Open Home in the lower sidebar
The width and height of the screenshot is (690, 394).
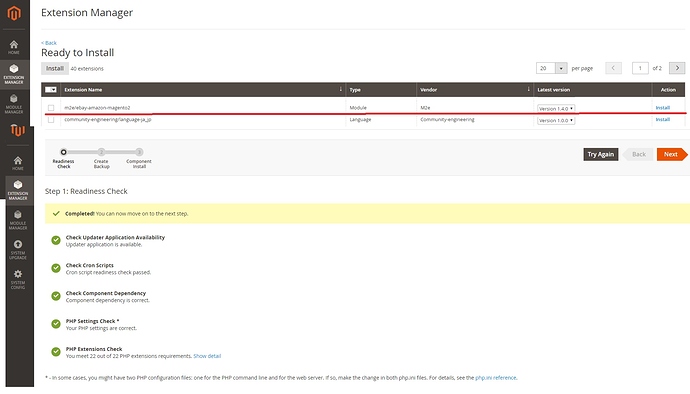tap(18, 163)
